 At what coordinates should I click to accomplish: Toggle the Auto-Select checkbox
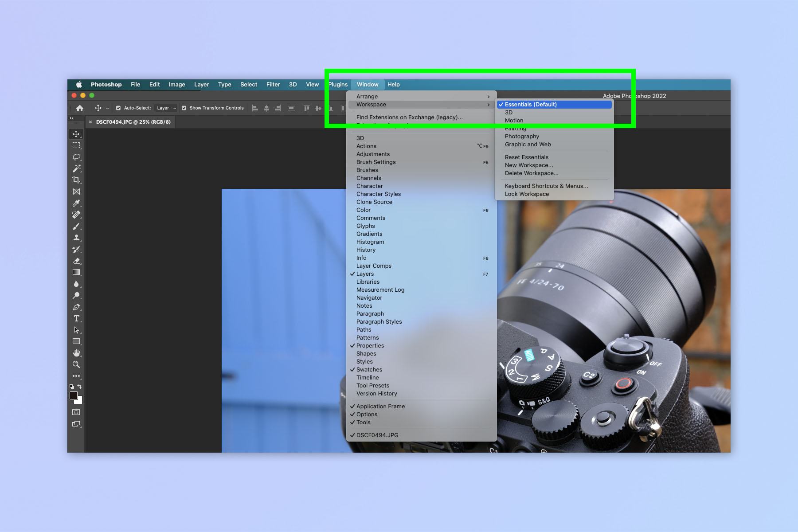(x=118, y=108)
